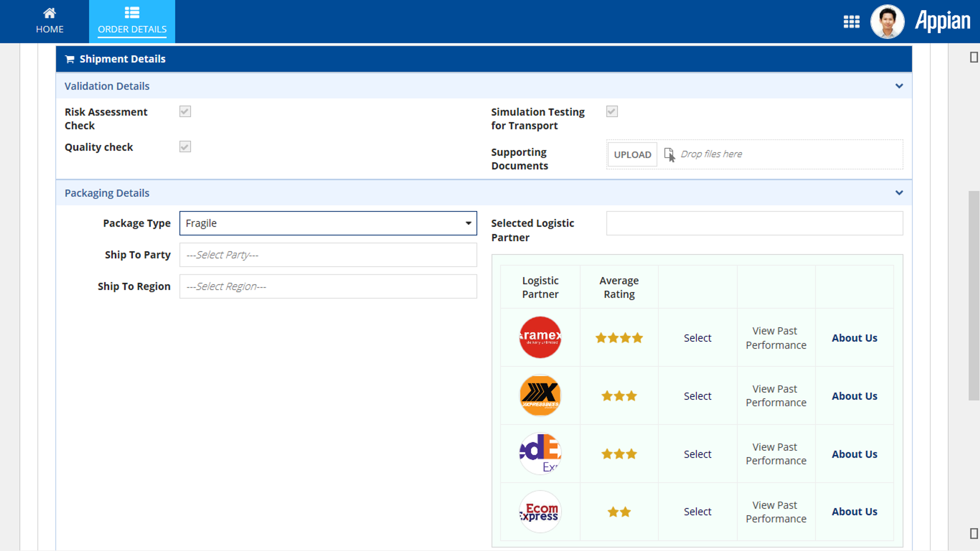View Past Performance for XpressBees

pyautogui.click(x=776, y=396)
